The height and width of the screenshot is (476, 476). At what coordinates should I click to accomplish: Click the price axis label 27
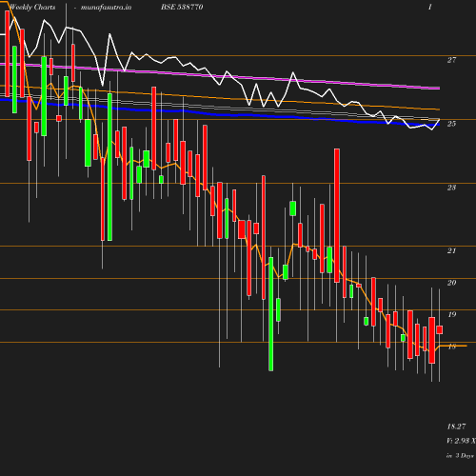451,60
